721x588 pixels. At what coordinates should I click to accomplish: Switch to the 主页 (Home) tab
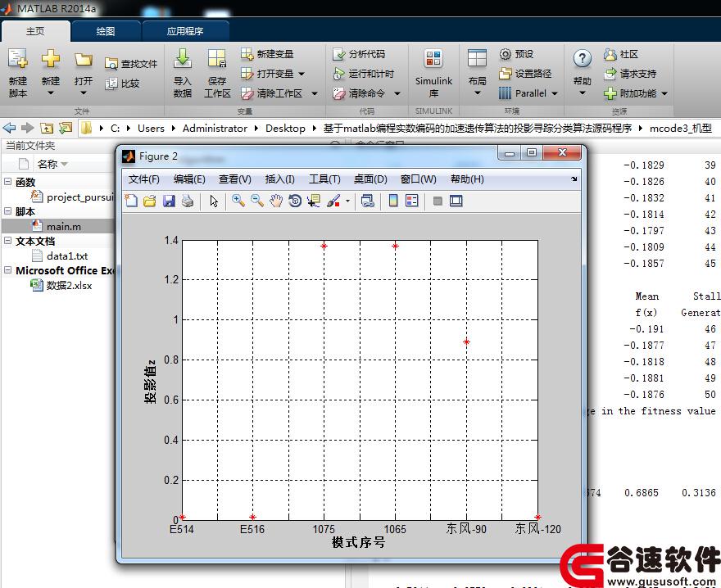pyautogui.click(x=35, y=31)
